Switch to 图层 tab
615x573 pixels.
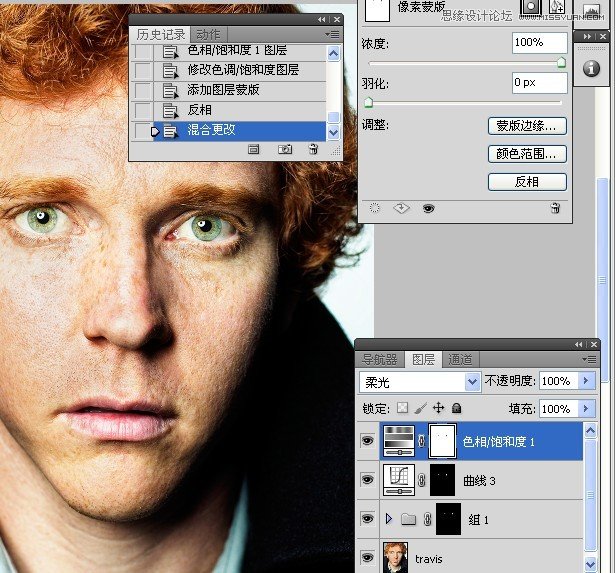(424, 359)
